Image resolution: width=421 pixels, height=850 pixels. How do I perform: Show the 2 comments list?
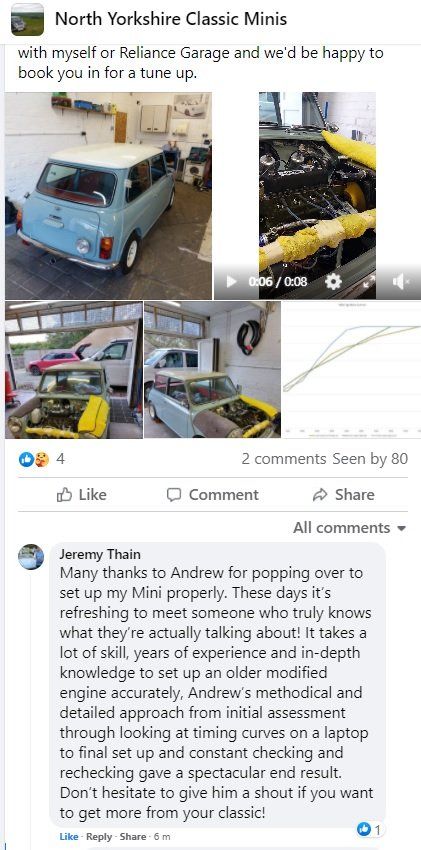(284, 459)
